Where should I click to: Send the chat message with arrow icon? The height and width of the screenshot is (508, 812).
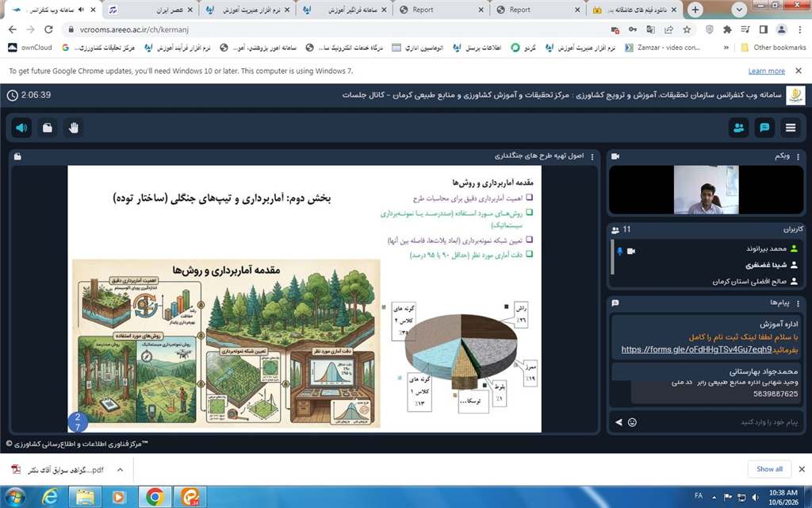[619, 422]
